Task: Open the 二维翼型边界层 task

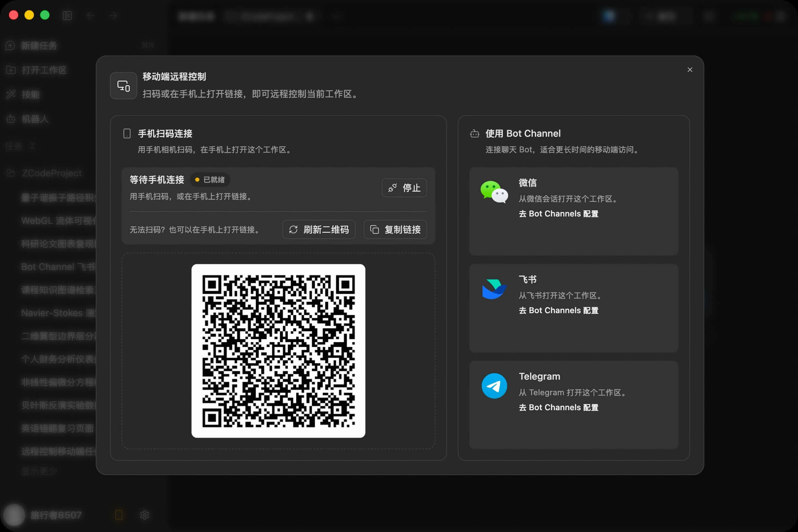Action: pyautogui.click(x=58, y=336)
